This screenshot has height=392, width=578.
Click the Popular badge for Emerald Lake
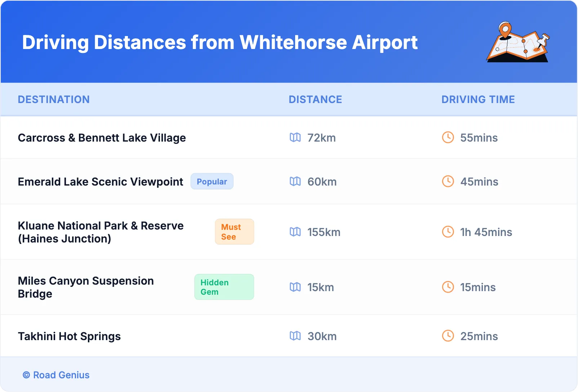212,181
